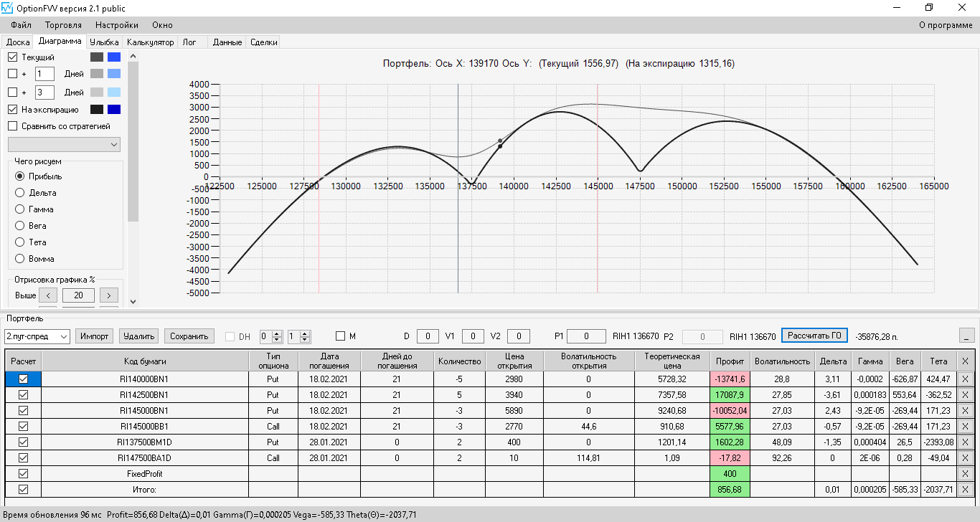Viewport: 980px width, 522px height.
Task: Increase the first DH spinner value
Action: (278, 333)
